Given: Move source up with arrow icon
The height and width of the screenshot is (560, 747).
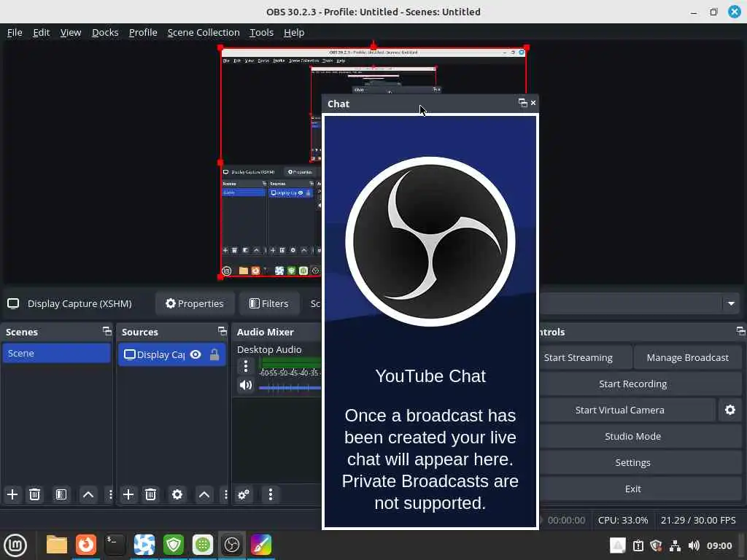Looking at the screenshot, I should [204, 494].
